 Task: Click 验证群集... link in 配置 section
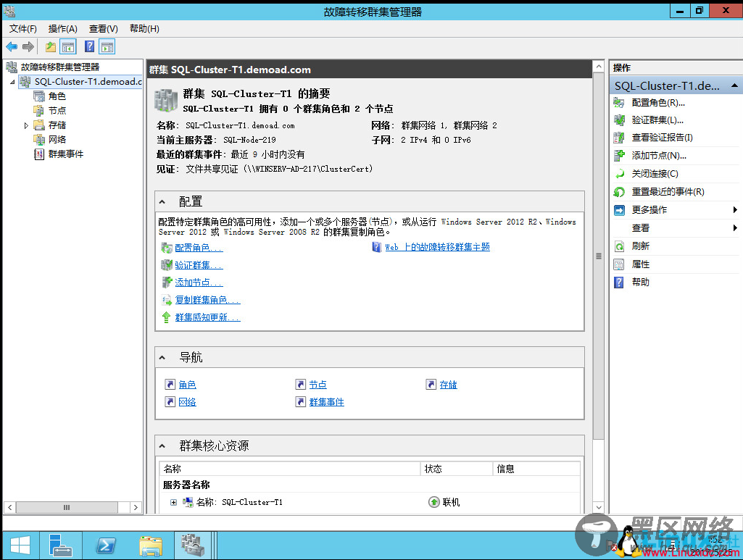199,265
